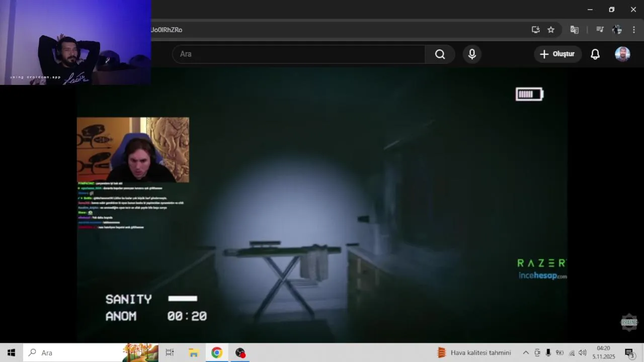Viewport: 644px width, 362px height.
Task: Click the battery status tray icon
Action: [559, 352]
